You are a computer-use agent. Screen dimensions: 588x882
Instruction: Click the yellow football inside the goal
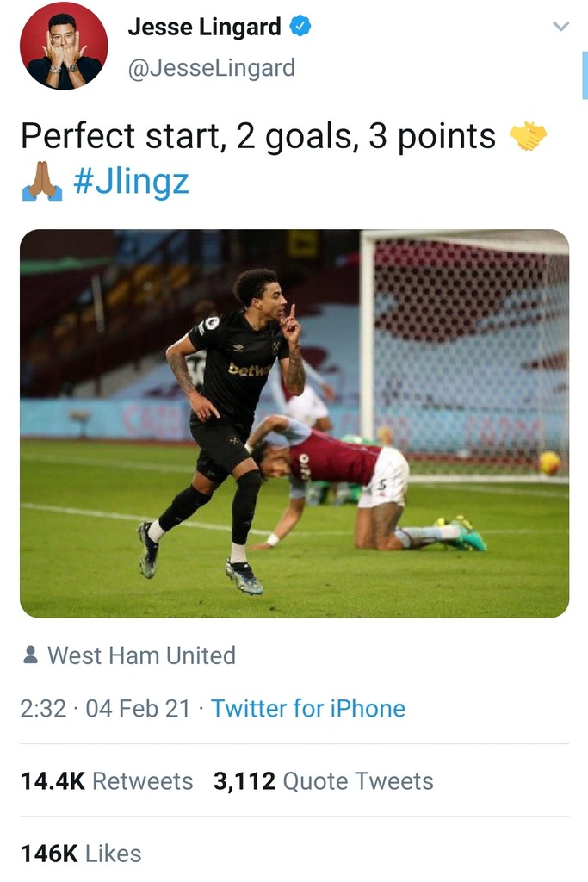[x=548, y=463]
